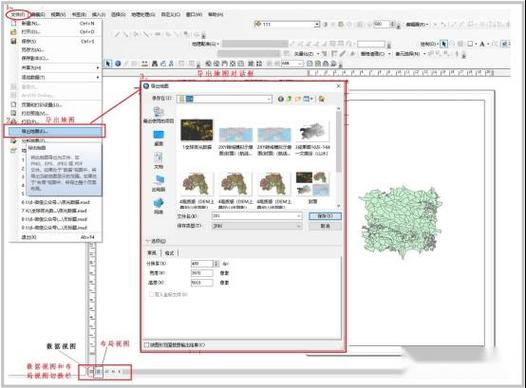The width and height of the screenshot is (526, 388).
Task: Select the Documents shortcut in dialog sidebar
Action: pyautogui.click(x=159, y=160)
